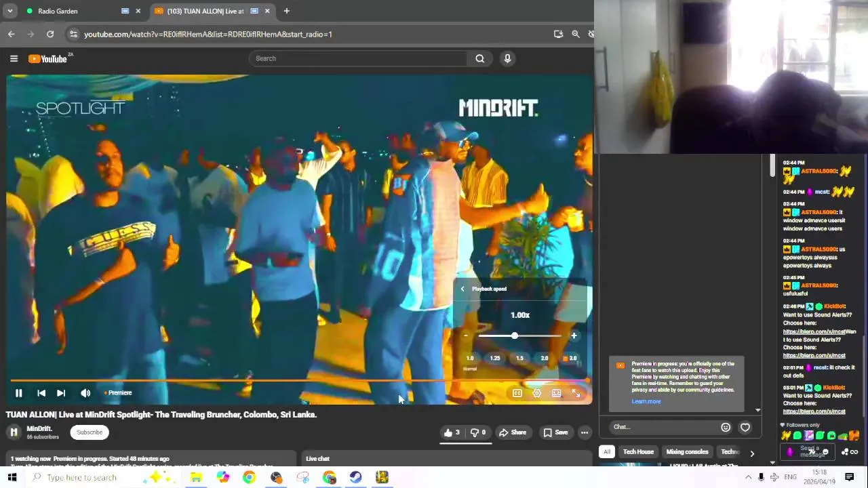Type in the live Chat field
Image resolution: width=868 pixels, height=488 pixels.
(x=663, y=427)
